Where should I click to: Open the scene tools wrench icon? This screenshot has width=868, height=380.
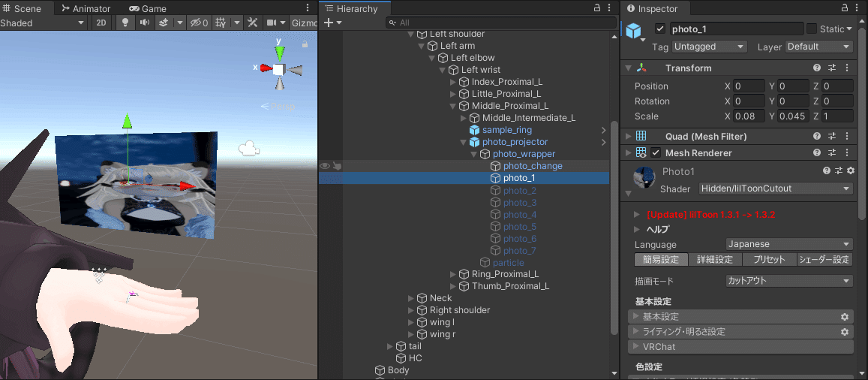pyautogui.click(x=252, y=23)
